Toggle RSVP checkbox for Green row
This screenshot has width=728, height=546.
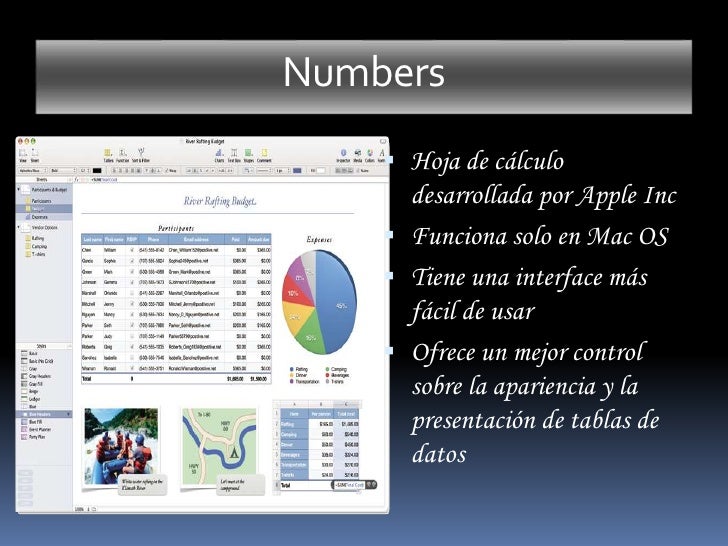pos(132,272)
